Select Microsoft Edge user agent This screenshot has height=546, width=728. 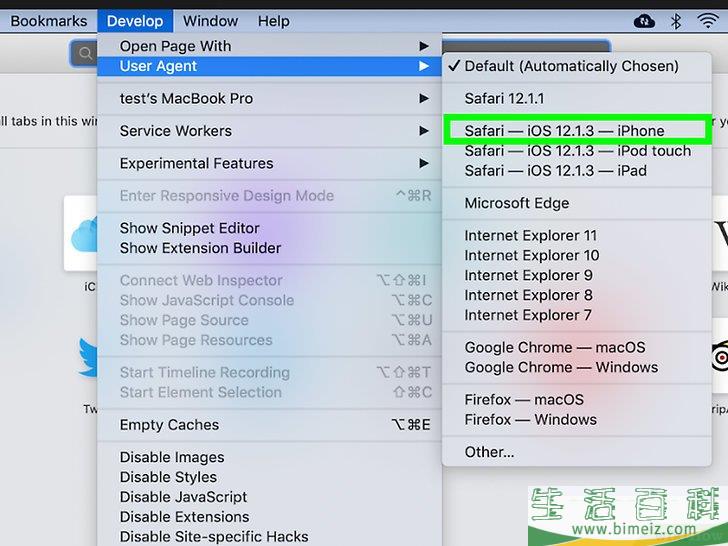pos(577,203)
